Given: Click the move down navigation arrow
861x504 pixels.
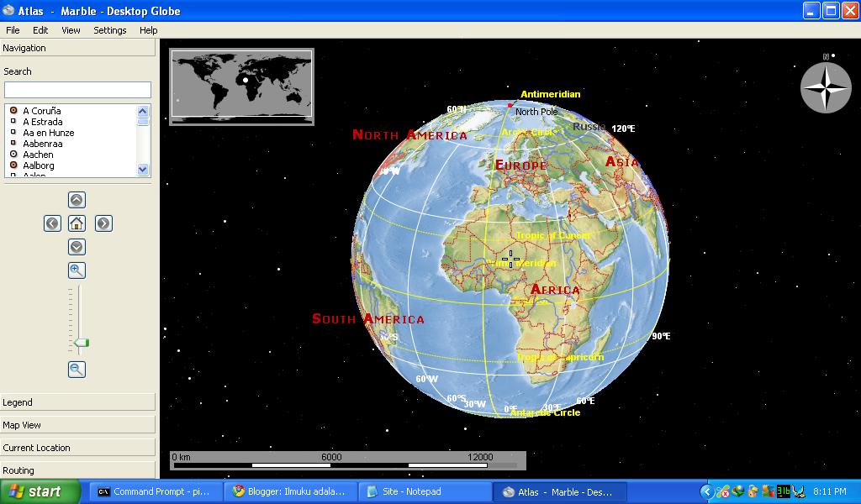Looking at the screenshot, I should point(77,247).
